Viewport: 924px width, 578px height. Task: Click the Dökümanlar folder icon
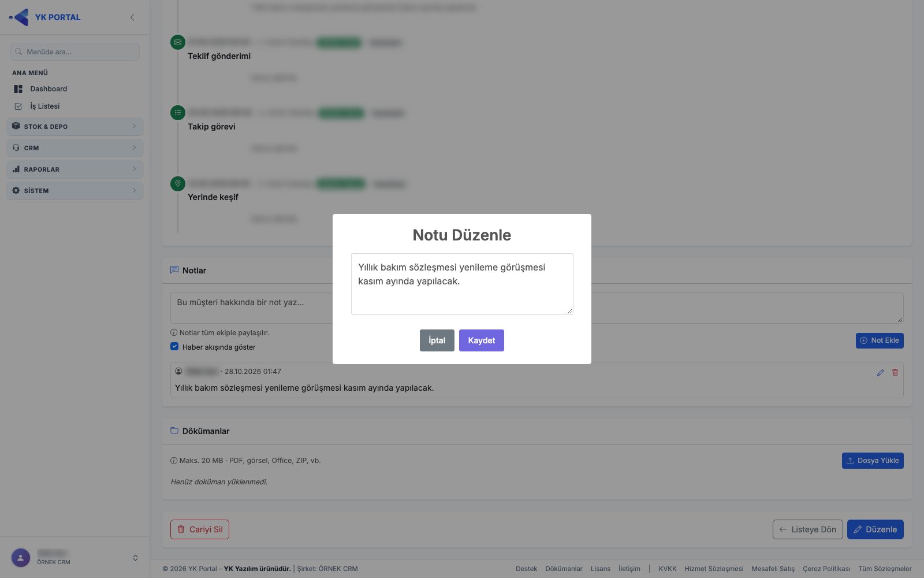tap(174, 431)
